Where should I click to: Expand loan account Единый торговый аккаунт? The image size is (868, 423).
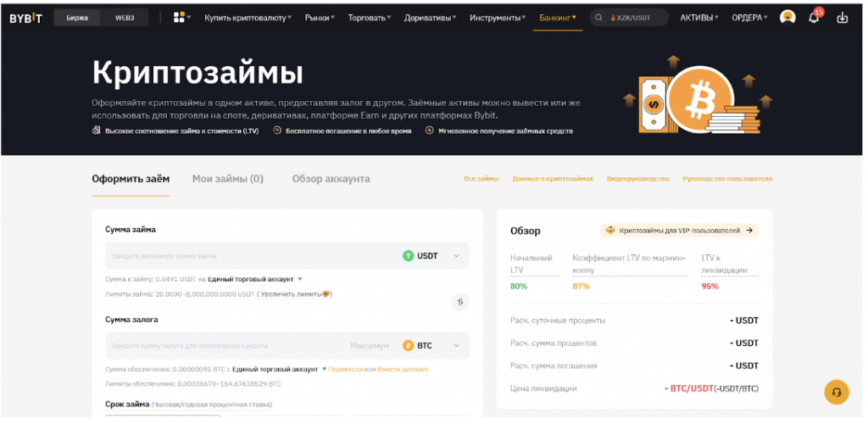[x=255, y=279]
